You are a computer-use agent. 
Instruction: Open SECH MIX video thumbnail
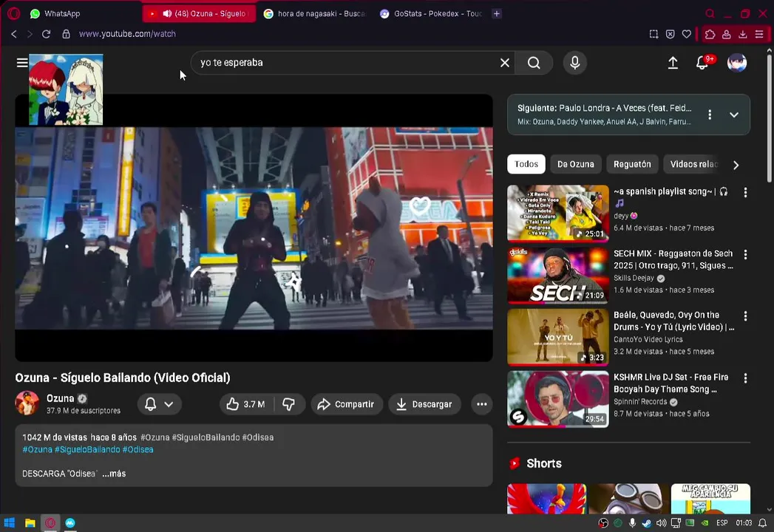point(558,276)
